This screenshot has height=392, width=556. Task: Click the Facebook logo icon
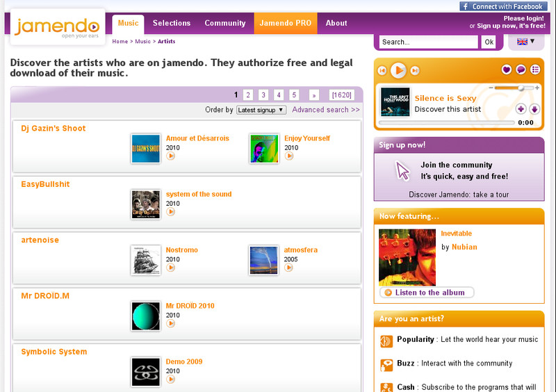465,6
